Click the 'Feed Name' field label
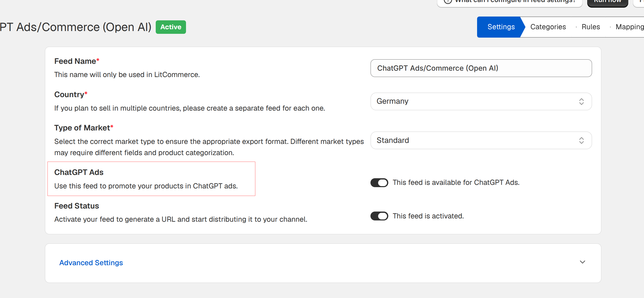644x298 pixels. pyautogui.click(x=75, y=61)
